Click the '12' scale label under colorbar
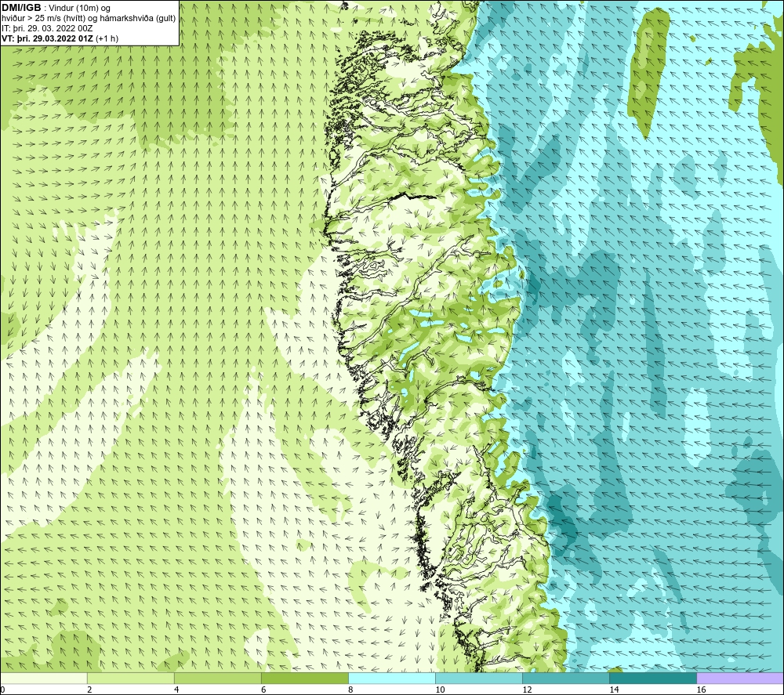The height and width of the screenshot is (695, 784). [527, 690]
